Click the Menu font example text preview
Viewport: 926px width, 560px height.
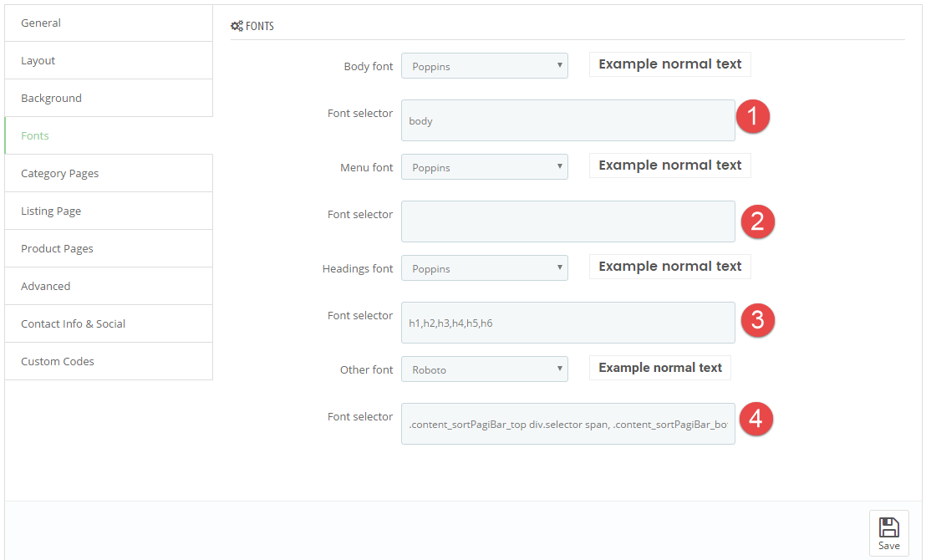tap(669, 165)
